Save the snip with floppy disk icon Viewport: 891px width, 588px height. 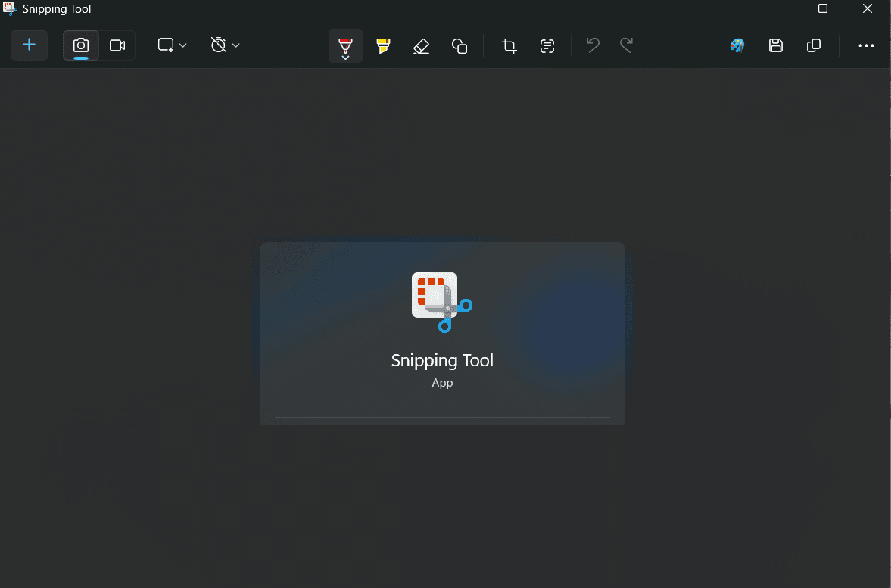(776, 45)
